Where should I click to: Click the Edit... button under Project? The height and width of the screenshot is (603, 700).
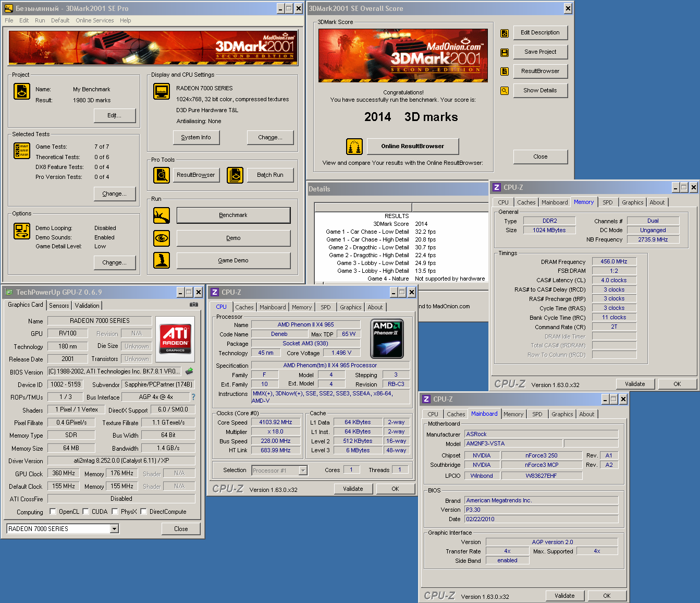[115, 115]
